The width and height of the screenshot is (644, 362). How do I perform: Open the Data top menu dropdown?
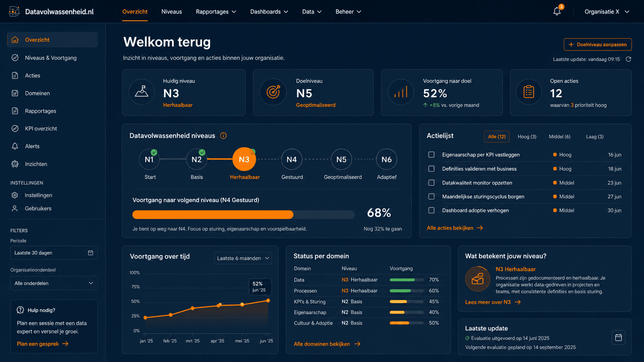tap(312, 12)
